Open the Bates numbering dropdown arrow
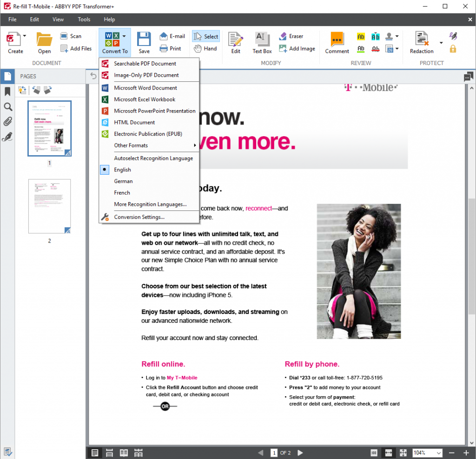Viewport: 476px width, 459px height. click(x=397, y=48)
